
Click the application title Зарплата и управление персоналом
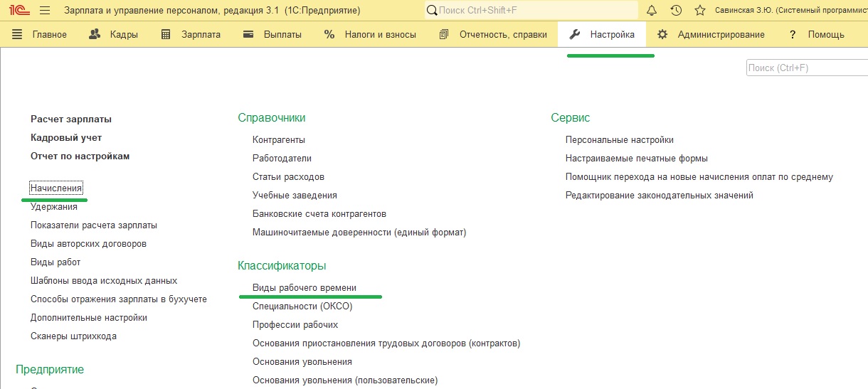pyautogui.click(x=212, y=11)
